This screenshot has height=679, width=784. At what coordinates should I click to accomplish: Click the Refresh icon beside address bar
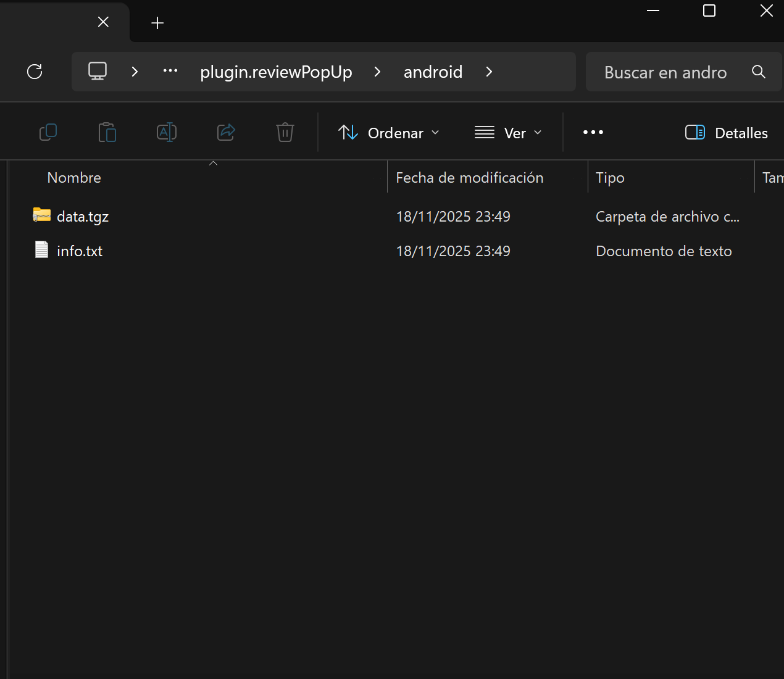(35, 72)
